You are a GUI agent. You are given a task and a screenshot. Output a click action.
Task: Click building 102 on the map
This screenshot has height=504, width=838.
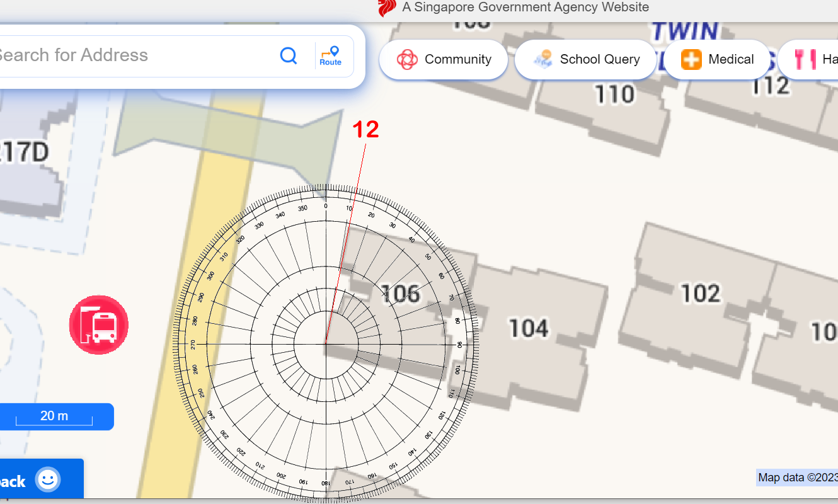pyautogui.click(x=700, y=294)
